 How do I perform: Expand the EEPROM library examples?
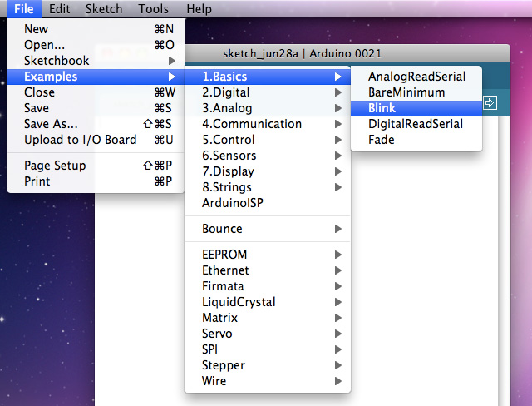tap(224, 255)
